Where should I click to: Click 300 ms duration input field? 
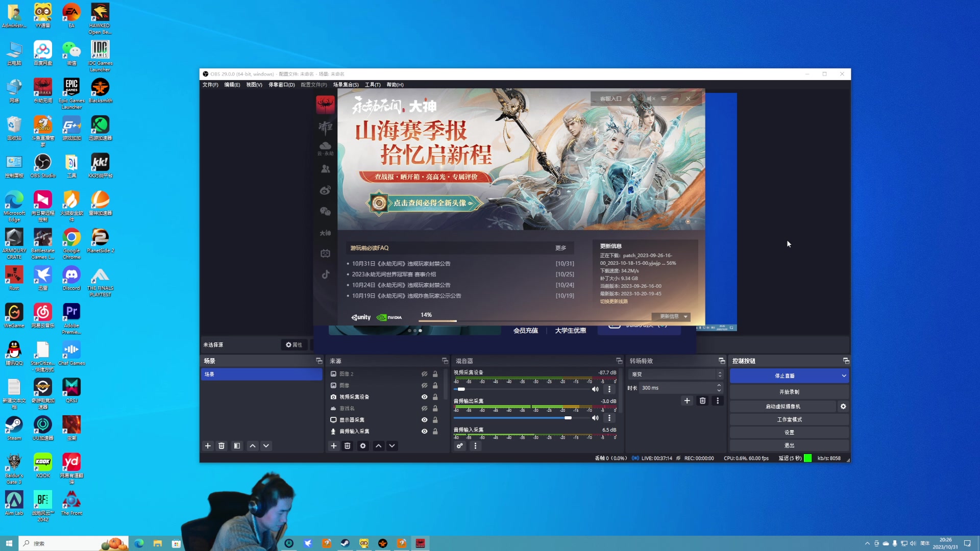coord(677,388)
